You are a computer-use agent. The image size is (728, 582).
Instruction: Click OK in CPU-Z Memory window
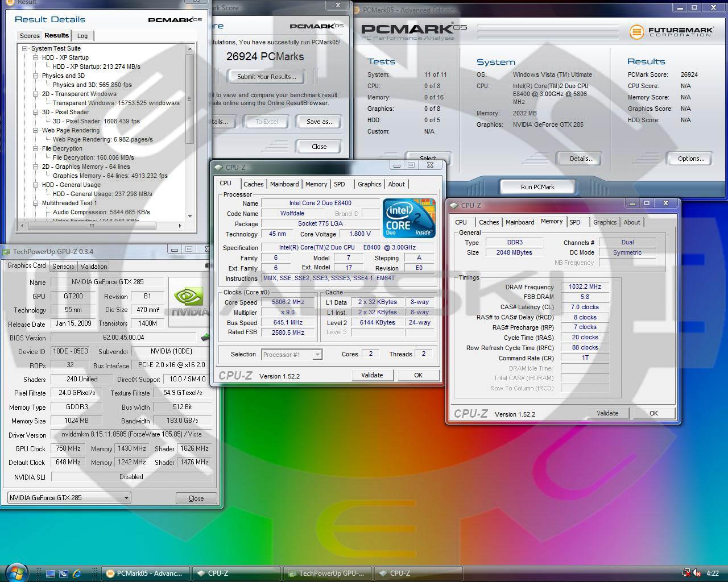pos(653,413)
